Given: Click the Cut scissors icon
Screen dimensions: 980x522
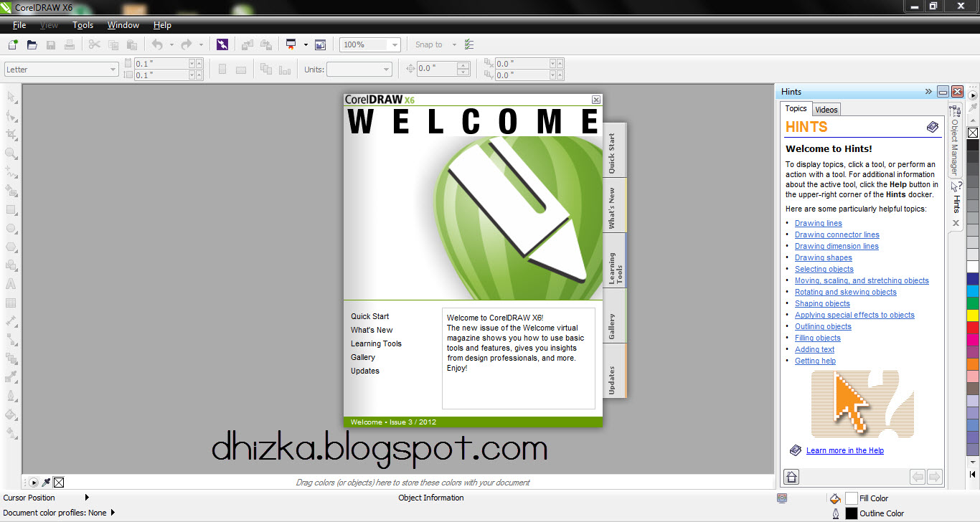Looking at the screenshot, I should [95, 44].
